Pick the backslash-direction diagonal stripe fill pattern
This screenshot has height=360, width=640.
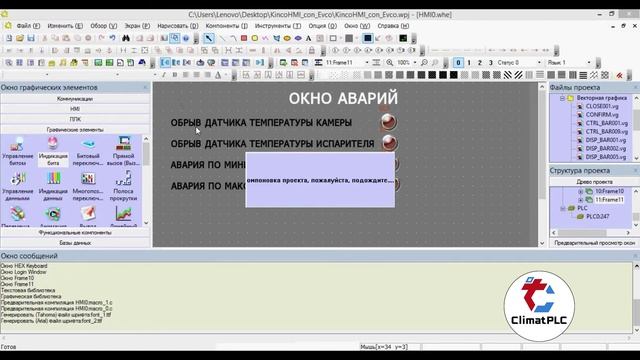(507, 75)
